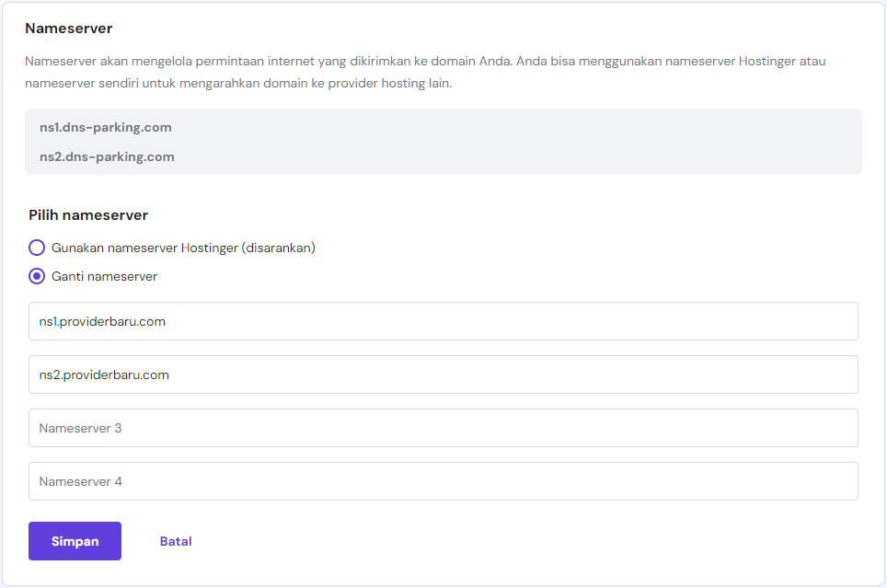Cancel the nameserver change
Screen dimensions: 887x588
pos(175,541)
